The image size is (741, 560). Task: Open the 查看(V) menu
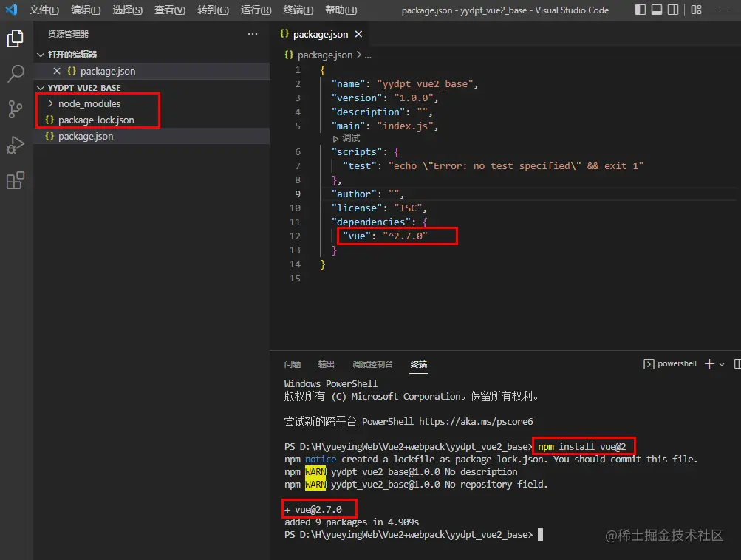(x=170, y=10)
